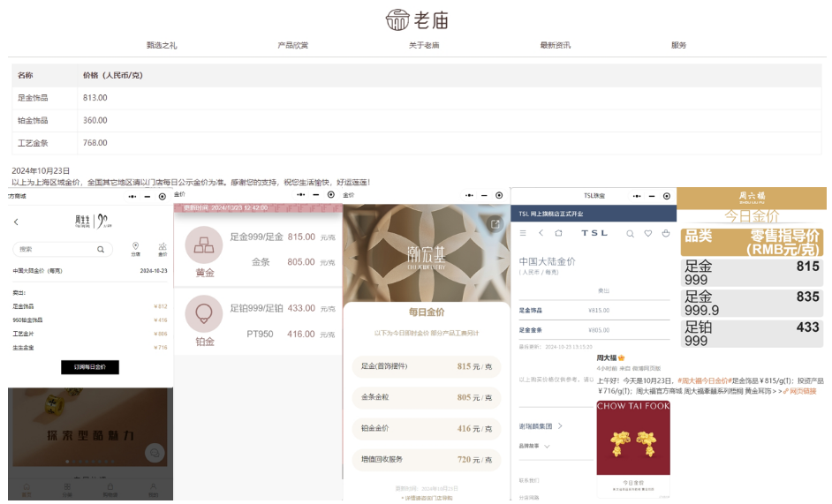Open the TSL shopping bag icon
This screenshot has height=504, width=832.
coord(665,233)
